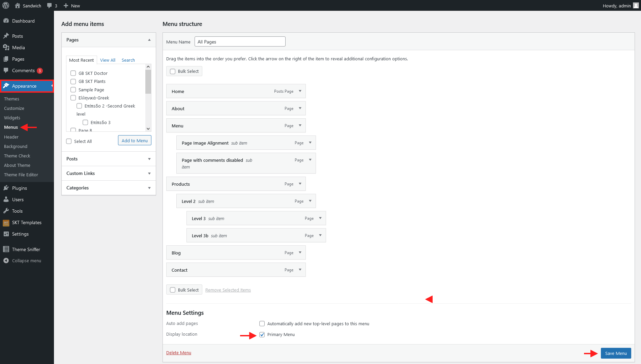Expand the Products menu item arrow

tap(300, 184)
